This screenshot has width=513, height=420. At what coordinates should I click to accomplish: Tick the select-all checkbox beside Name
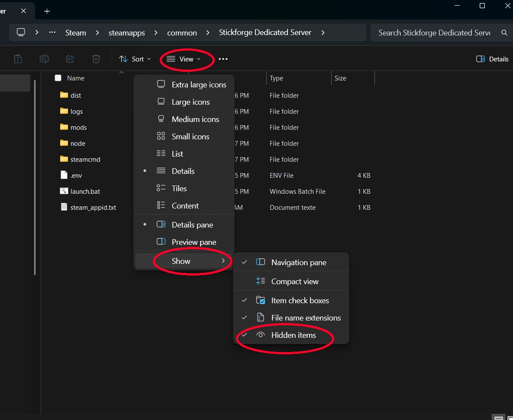point(58,78)
